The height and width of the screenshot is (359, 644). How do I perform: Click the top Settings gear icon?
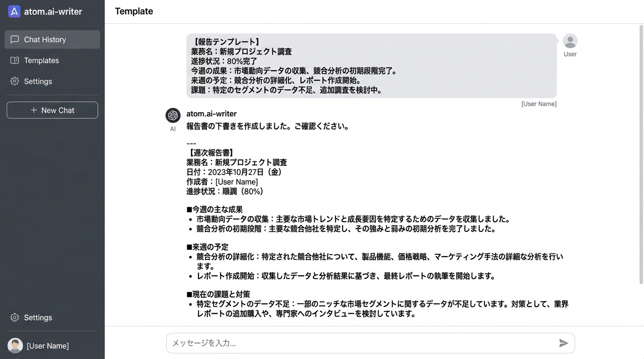coord(15,81)
